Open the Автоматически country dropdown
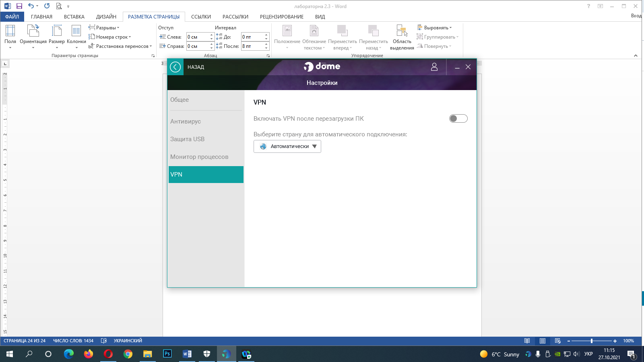This screenshot has width=644, height=362. (x=287, y=146)
